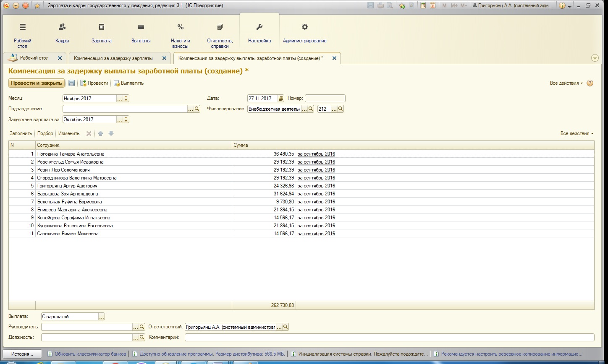Screen dimensions: 608x364
Task: Search Ответственный with magnifier icon
Action: tap(286, 327)
